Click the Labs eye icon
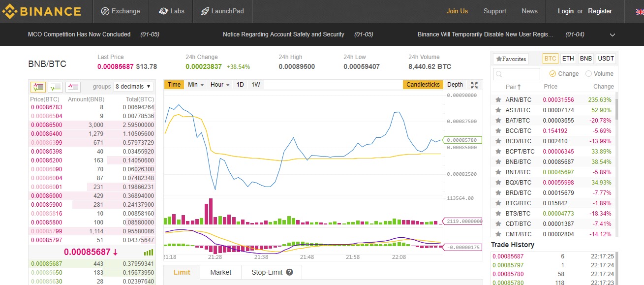 click(x=163, y=11)
